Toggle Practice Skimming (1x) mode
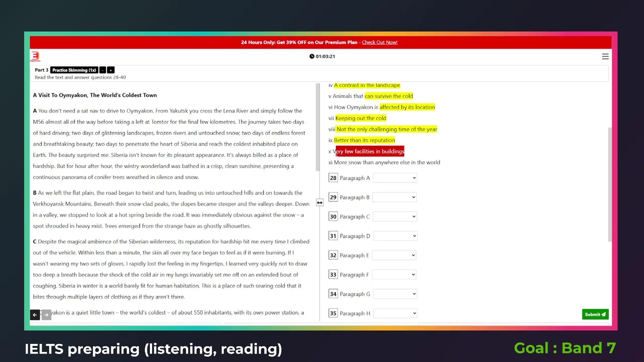Screen dimensions: 644x362 point(74,70)
